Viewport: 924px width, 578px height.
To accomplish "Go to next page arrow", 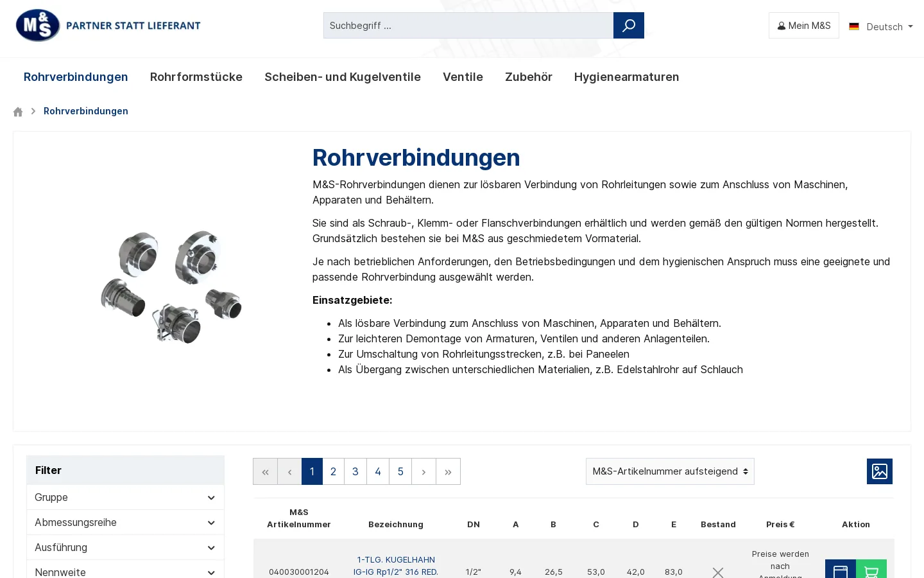I will click(424, 471).
